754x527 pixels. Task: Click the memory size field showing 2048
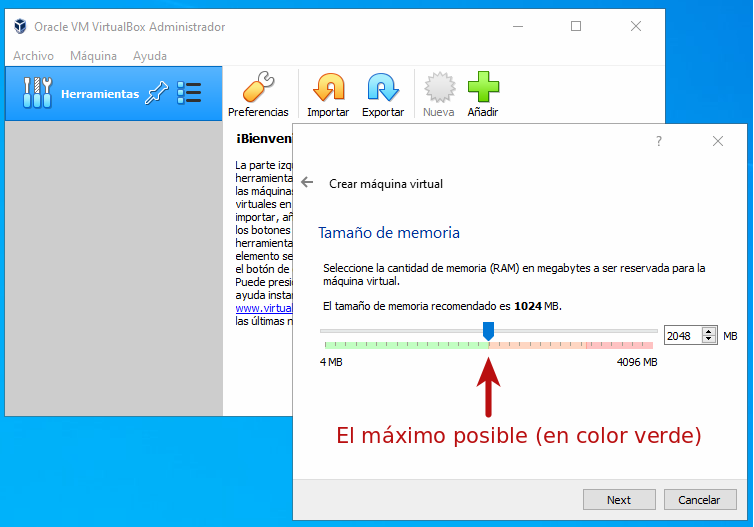[682, 336]
